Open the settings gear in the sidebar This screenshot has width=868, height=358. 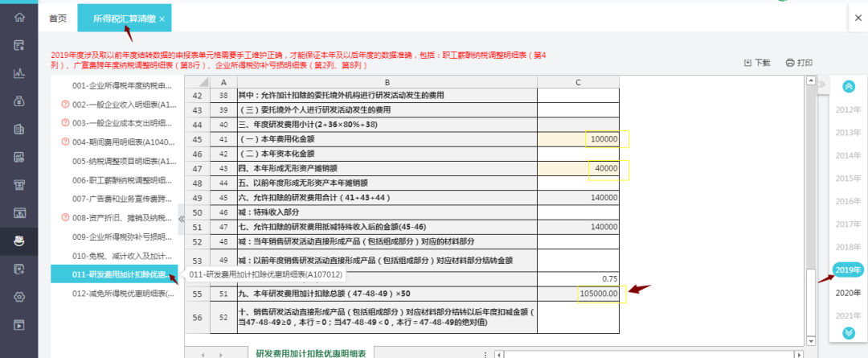tap(18, 297)
